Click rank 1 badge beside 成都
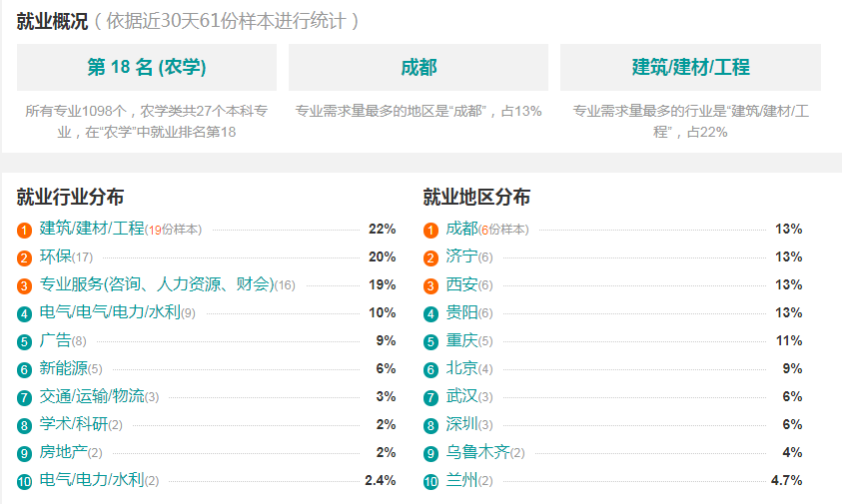 (430, 231)
